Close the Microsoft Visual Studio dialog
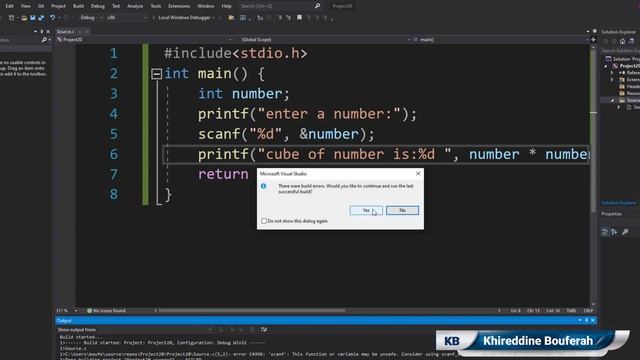Screen dimensions: 640x360 coord(418,173)
